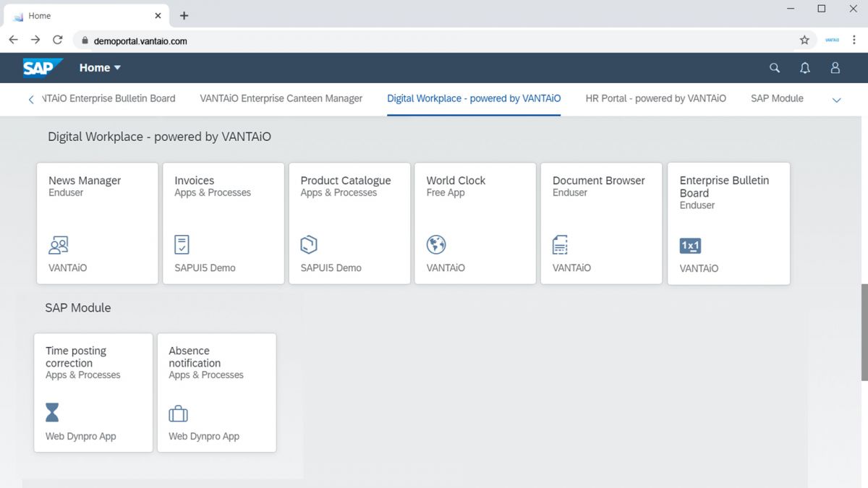Select the Enterprise Bulletin Board tab
Viewport: 868px width, 488px height.
(108, 98)
